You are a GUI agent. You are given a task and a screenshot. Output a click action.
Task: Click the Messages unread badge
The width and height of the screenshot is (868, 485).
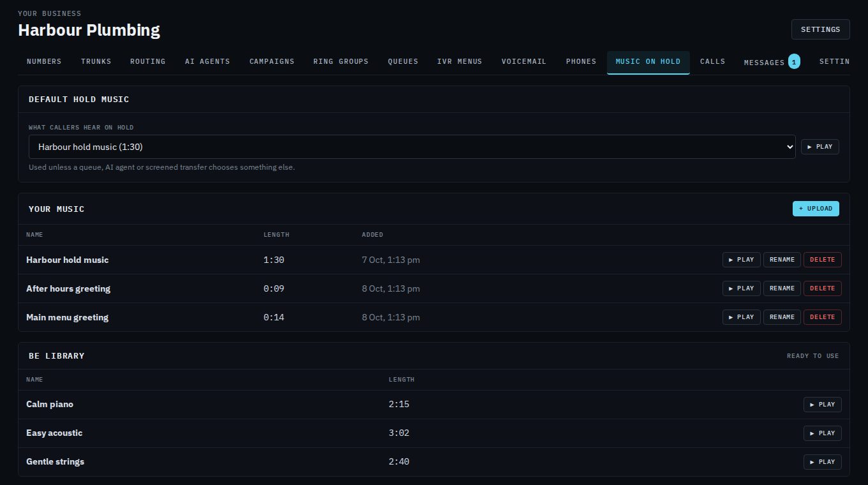(794, 62)
